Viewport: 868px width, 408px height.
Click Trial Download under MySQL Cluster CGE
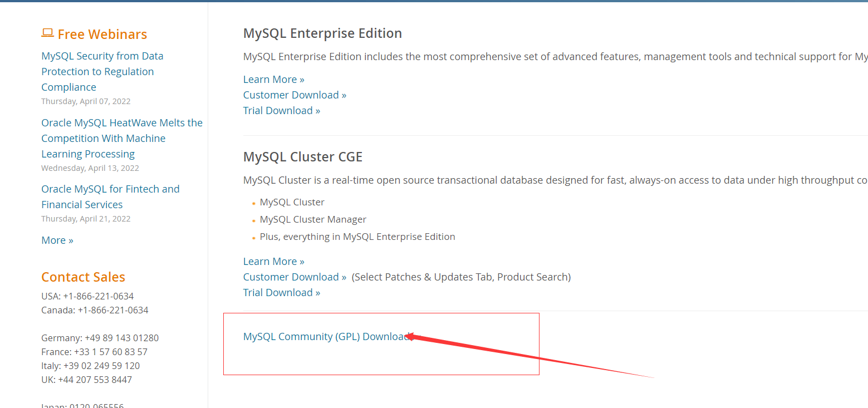(x=282, y=292)
